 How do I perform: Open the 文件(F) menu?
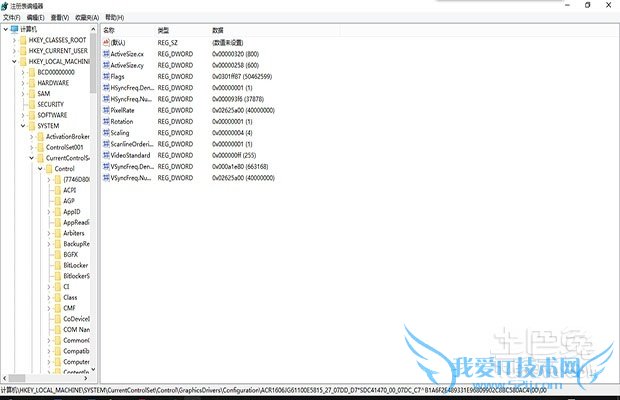point(11,17)
